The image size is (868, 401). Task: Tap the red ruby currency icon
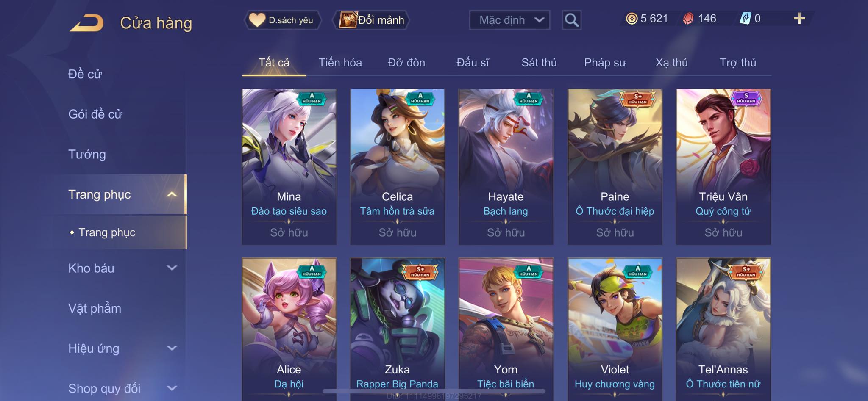(688, 19)
